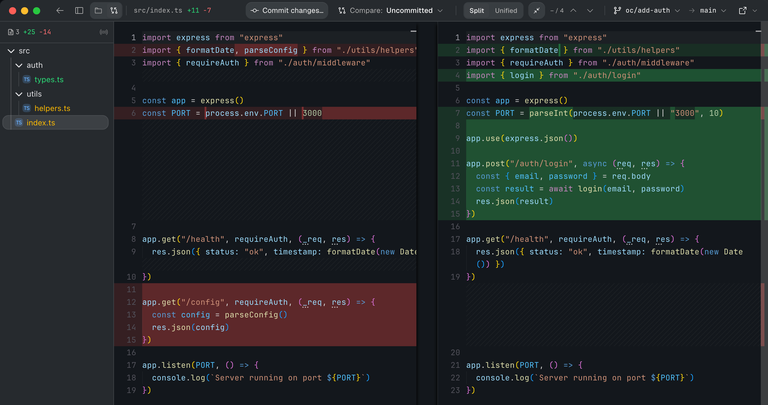Toggle collapse unchanged lines icon
Screen dimensions: 768x405
pyautogui.click(x=536, y=10)
